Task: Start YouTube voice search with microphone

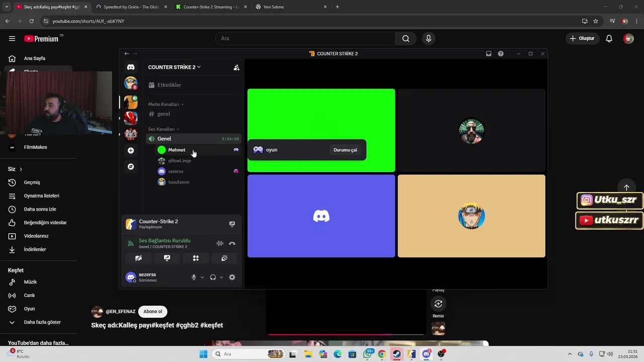Action: [429, 39]
